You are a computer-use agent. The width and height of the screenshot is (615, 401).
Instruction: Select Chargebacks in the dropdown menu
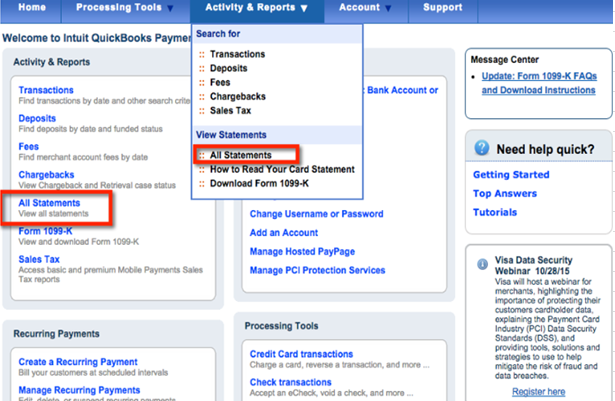point(238,97)
